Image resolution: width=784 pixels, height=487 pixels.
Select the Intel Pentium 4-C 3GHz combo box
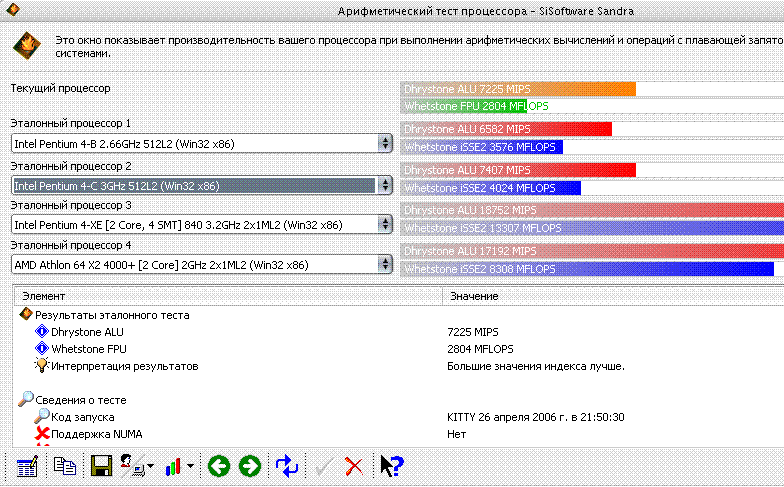click(x=202, y=186)
